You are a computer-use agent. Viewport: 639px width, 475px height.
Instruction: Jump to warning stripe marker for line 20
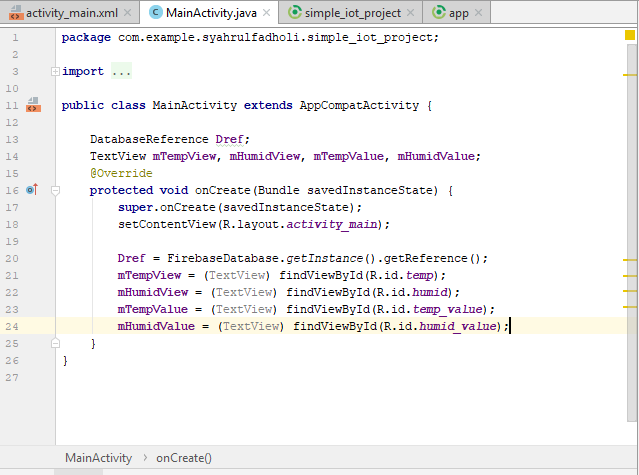630,259
